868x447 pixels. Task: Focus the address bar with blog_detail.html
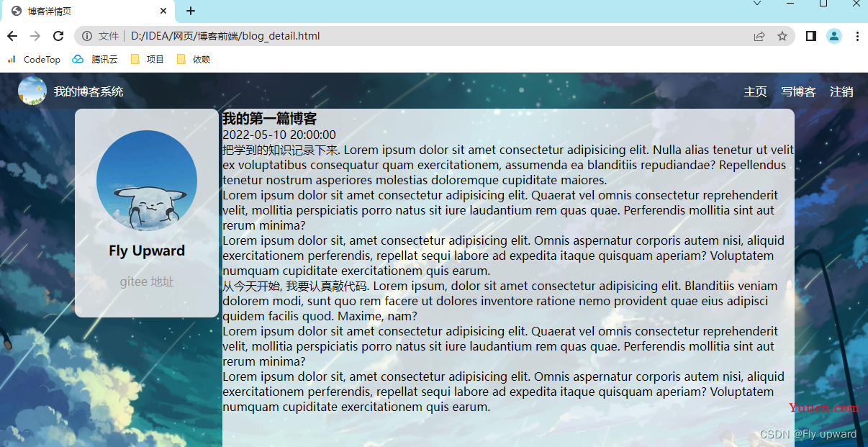click(x=435, y=36)
